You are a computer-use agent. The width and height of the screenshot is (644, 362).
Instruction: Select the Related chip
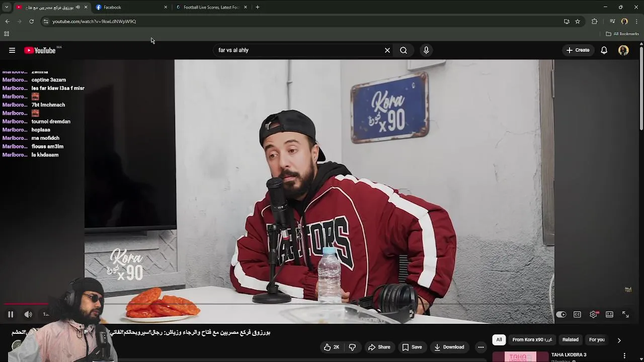571,340
